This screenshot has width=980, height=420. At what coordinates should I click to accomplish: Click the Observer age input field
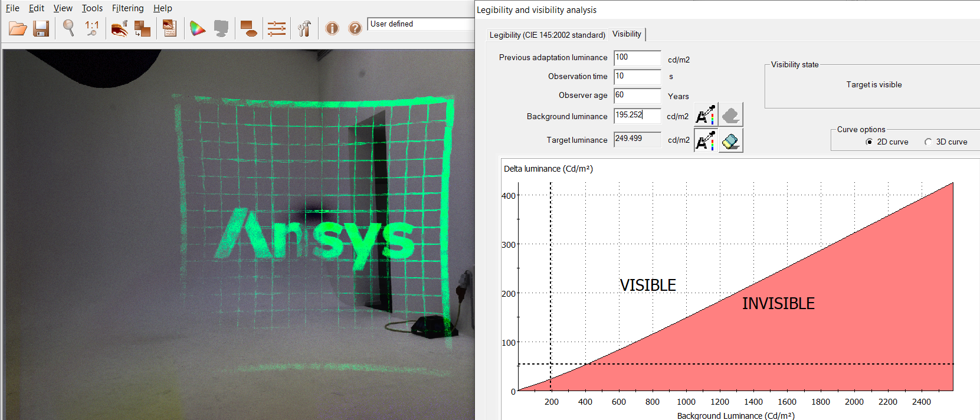637,96
